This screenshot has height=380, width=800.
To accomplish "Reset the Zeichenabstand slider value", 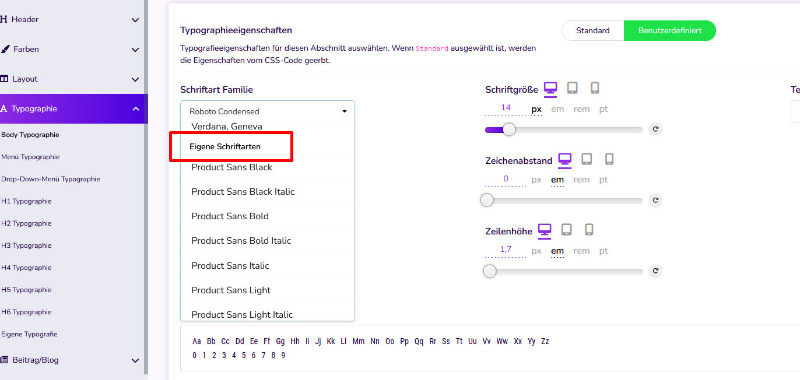I will click(655, 200).
